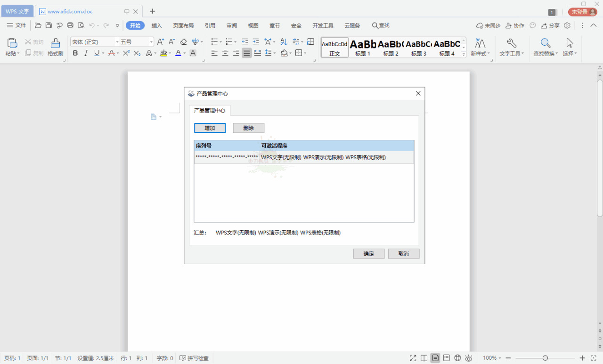Click the open file folder icon
This screenshot has height=364, width=603.
(x=38, y=25)
